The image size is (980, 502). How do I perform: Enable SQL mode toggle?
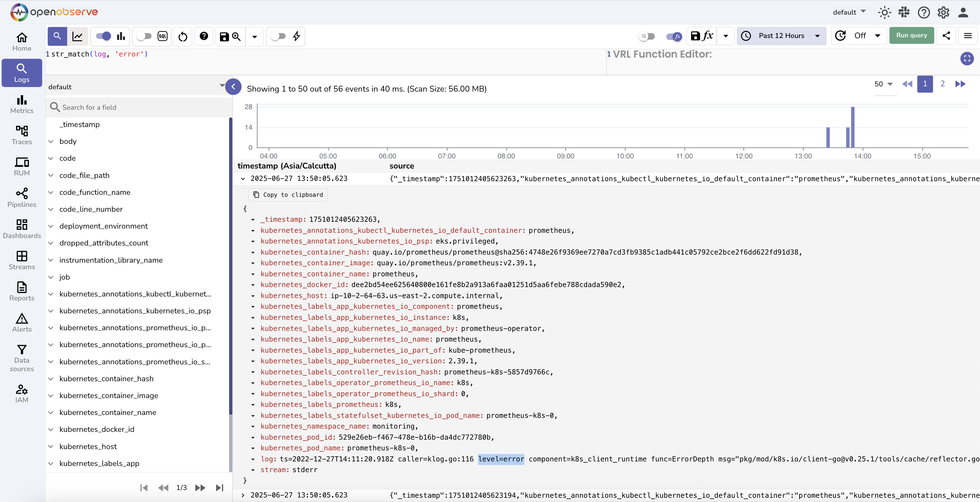tap(144, 36)
